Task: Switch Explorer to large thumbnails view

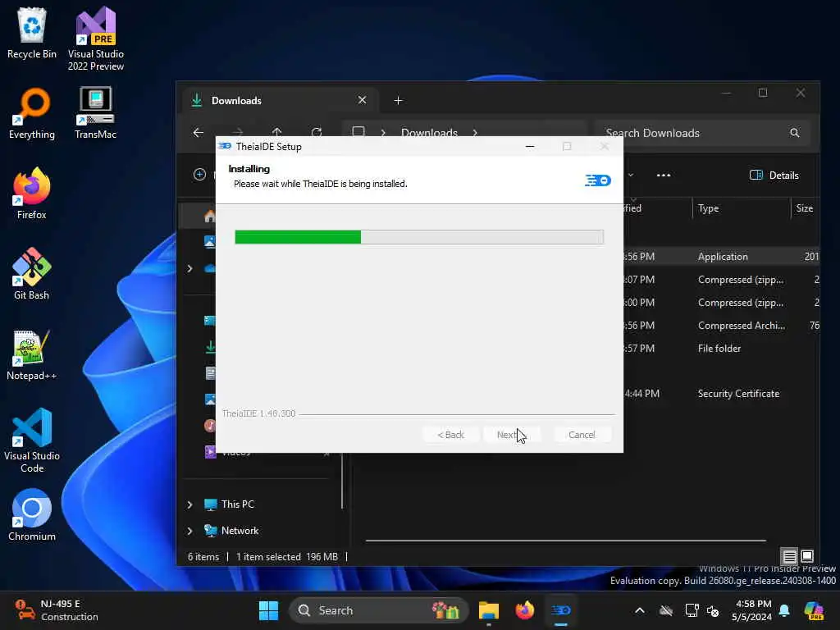Action: tap(807, 556)
